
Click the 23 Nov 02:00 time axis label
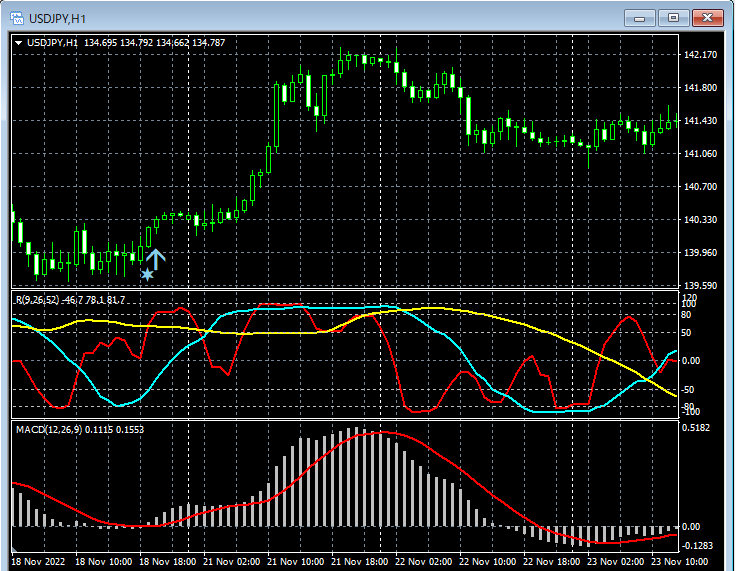tap(615, 562)
